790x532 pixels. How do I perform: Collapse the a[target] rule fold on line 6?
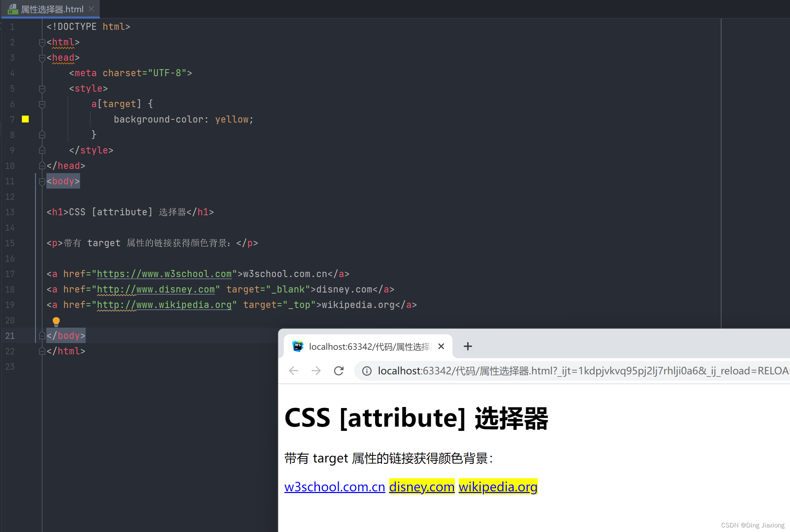[42, 104]
